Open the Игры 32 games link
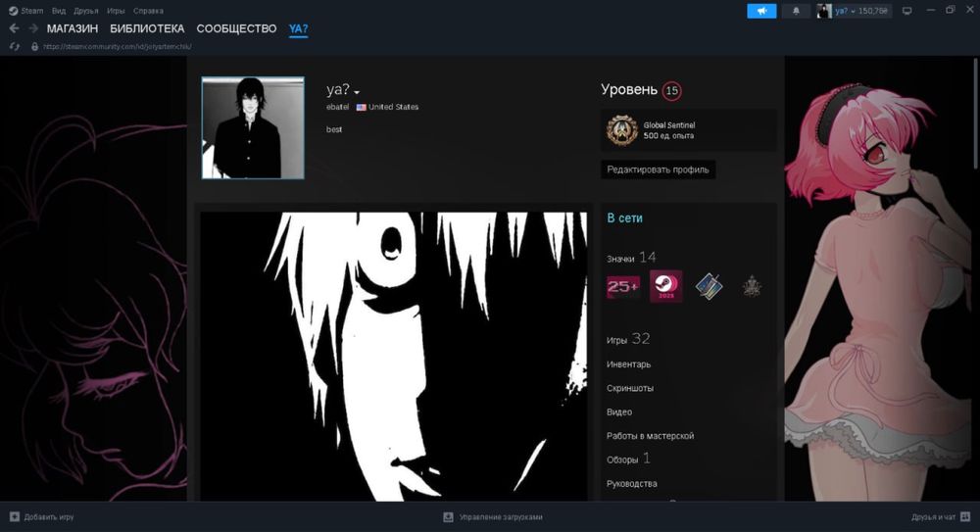The image size is (980, 532). tap(628, 339)
